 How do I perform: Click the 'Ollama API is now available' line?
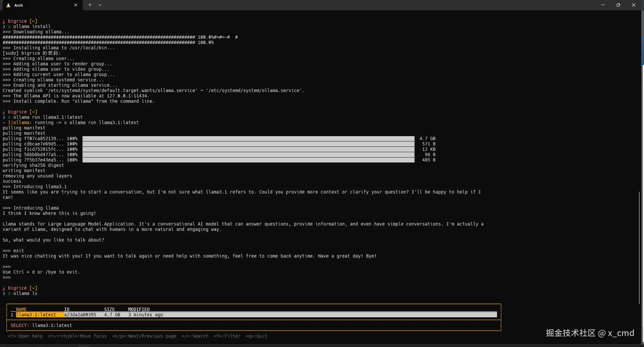point(76,96)
